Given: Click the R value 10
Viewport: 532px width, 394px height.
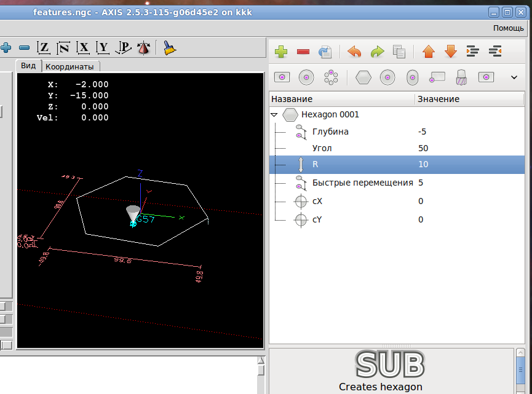Looking at the screenshot, I should 423,165.
